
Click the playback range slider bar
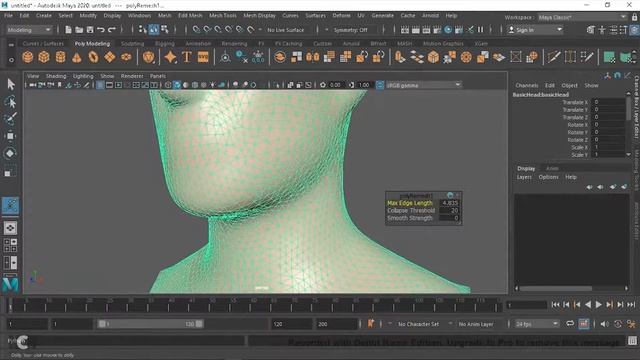click(150, 324)
